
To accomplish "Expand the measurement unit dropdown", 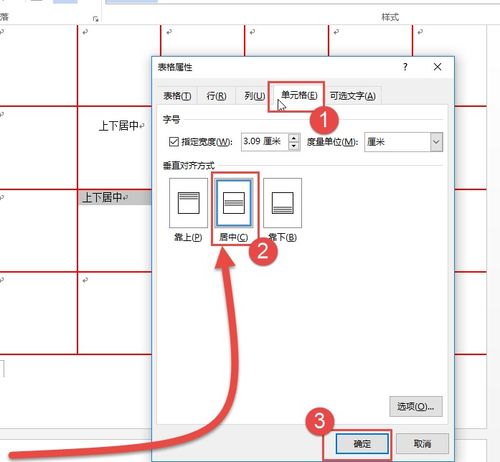I will 436,142.
